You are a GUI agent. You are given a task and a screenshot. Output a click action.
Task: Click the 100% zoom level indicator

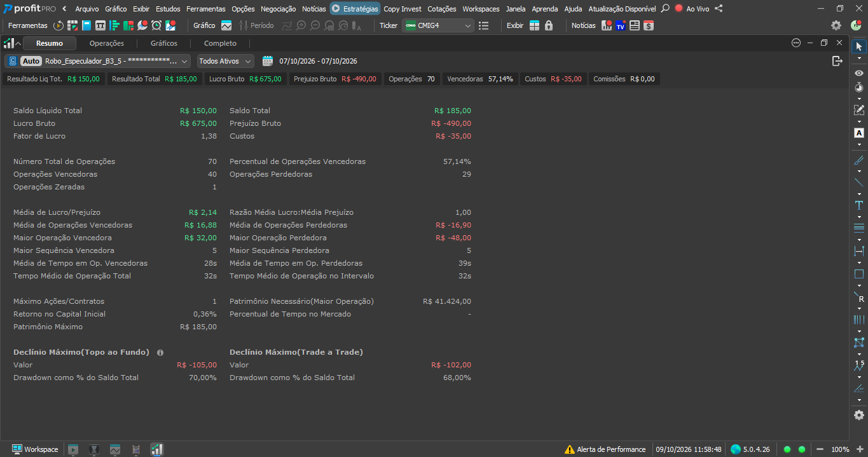pos(840,449)
